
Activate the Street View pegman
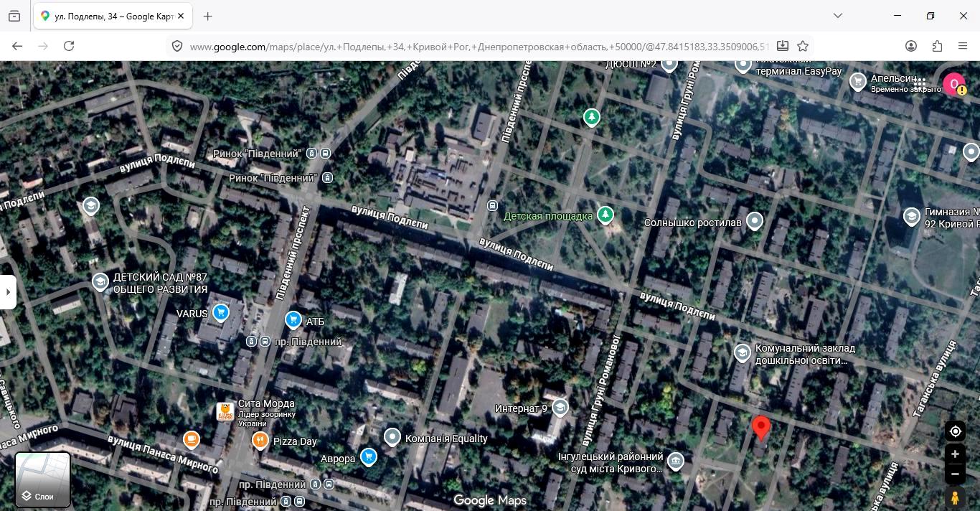(x=955, y=497)
